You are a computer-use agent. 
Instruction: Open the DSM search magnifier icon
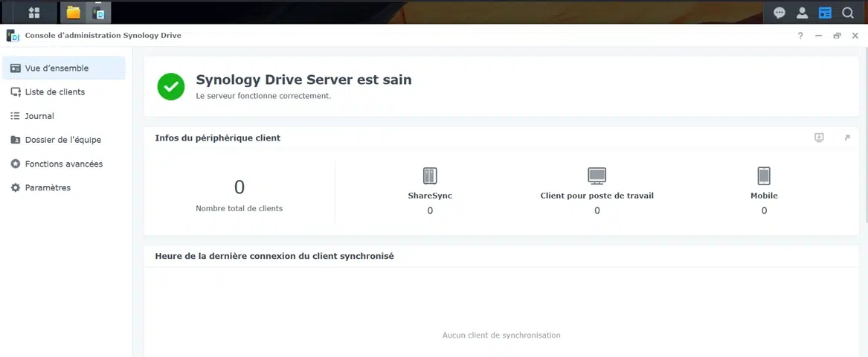pos(847,13)
